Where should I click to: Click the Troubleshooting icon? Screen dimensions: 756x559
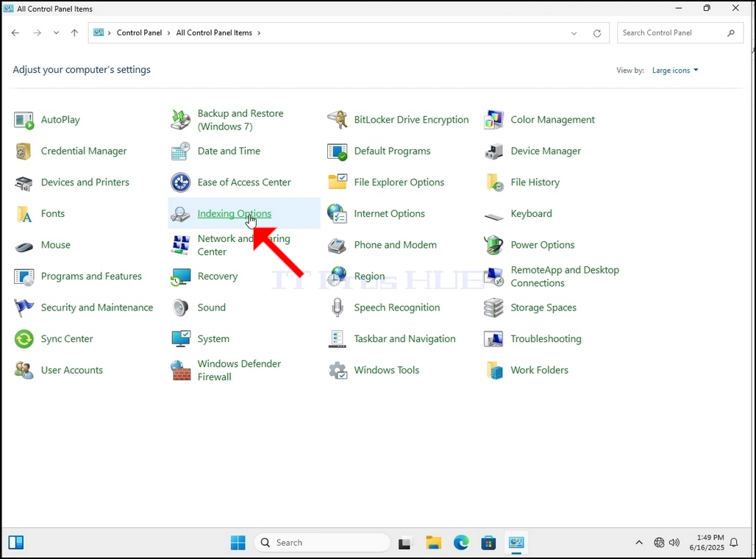pos(493,339)
